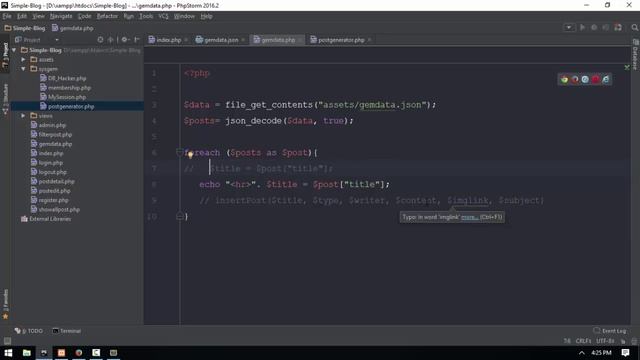Click tool window quick-access icon bottom left
The width and height of the screenshot is (640, 360).
[7, 340]
